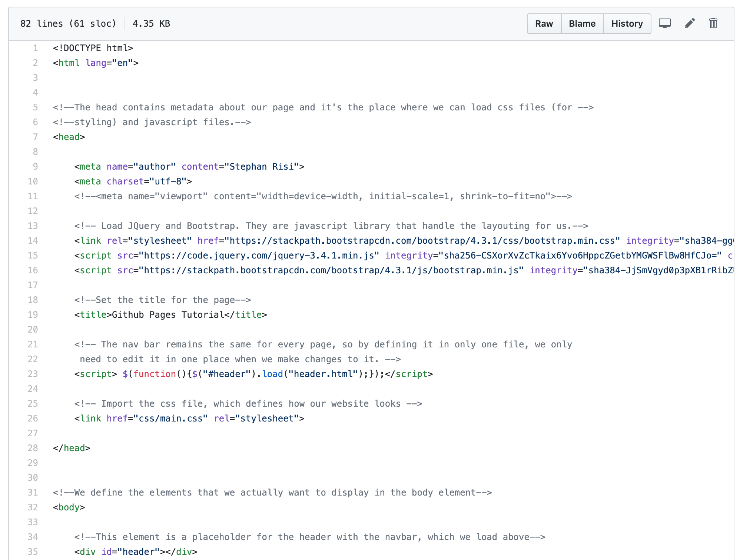Click the '4.35 KB' file size text
Viewport: 750px width, 560px height.
pyautogui.click(x=151, y=24)
